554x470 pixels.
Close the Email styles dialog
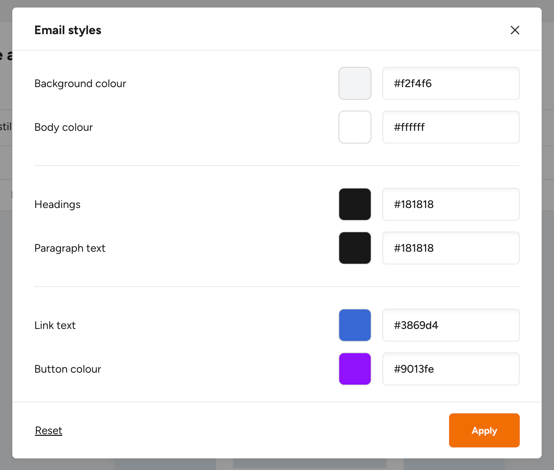point(515,30)
